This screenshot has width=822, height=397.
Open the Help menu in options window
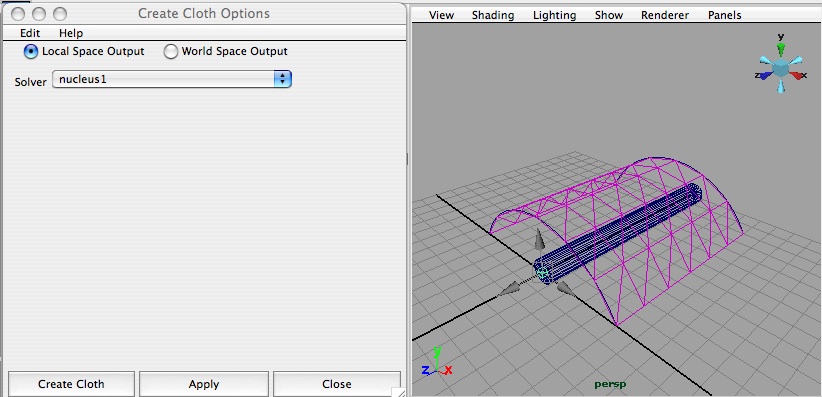pyautogui.click(x=71, y=33)
